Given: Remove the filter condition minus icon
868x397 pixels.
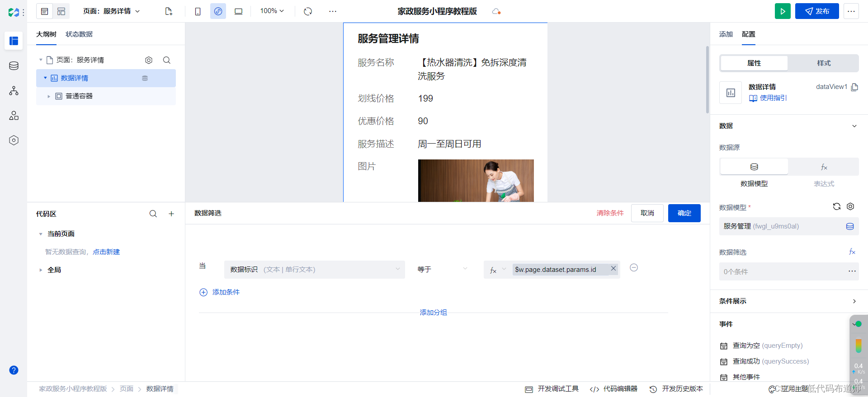Looking at the screenshot, I should 634,268.
